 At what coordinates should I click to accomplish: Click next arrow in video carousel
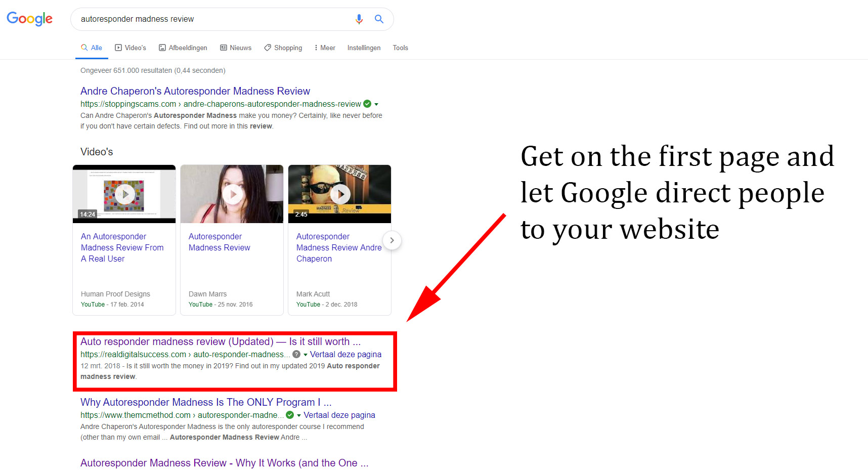coord(392,240)
